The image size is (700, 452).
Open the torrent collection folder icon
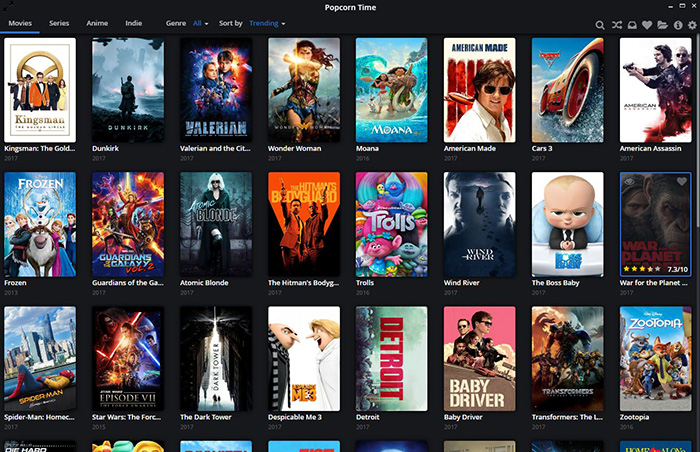pos(662,25)
